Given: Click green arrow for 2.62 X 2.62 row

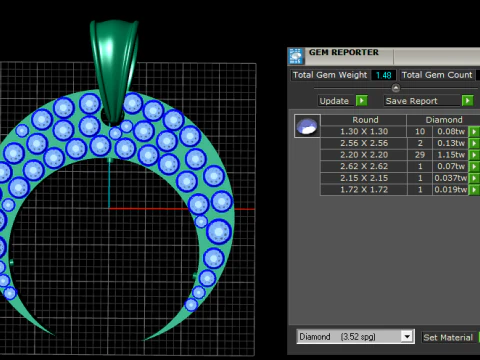Looking at the screenshot, I should (474, 166).
